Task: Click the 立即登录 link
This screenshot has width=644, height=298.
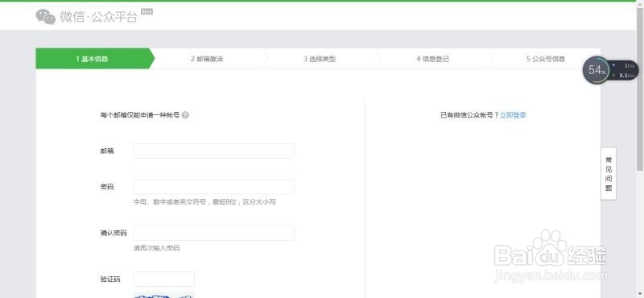Action: [x=513, y=115]
